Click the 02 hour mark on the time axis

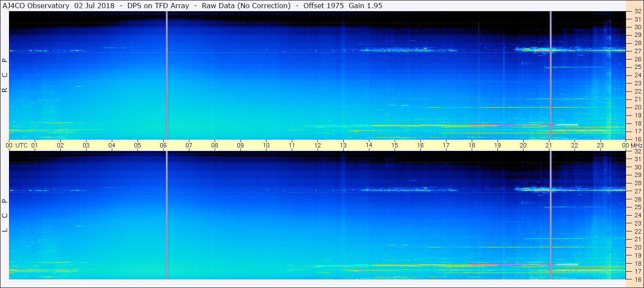(x=60, y=145)
